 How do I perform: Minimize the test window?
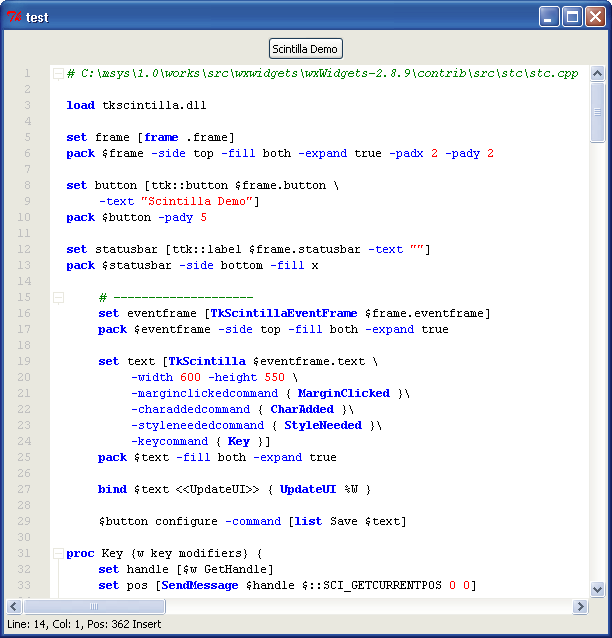[x=549, y=17]
